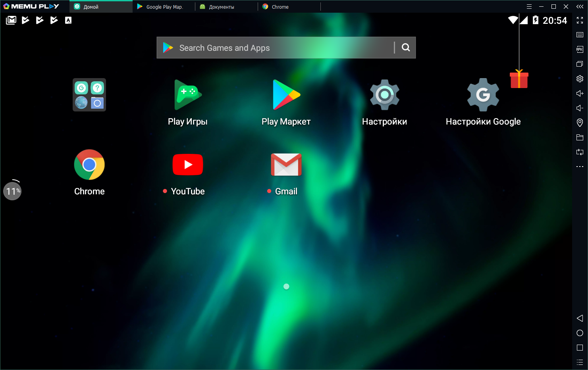Viewport: 588px width, 370px height.
Task: Switch to Google Play Мар. tab
Action: (164, 7)
